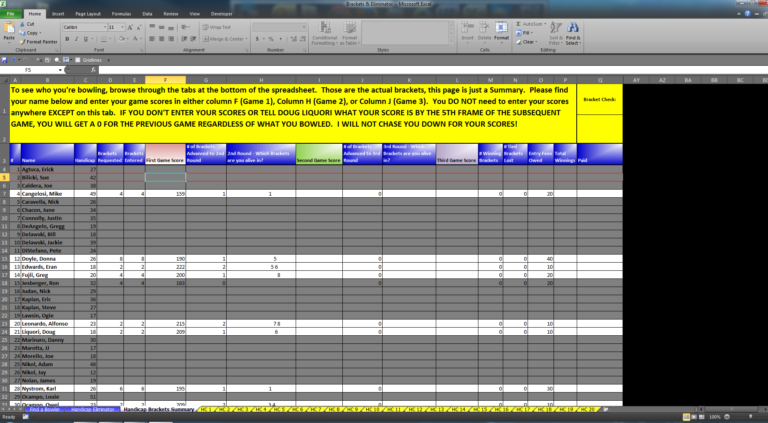
Task: Align text to the middle vertically
Action: tap(161, 27)
